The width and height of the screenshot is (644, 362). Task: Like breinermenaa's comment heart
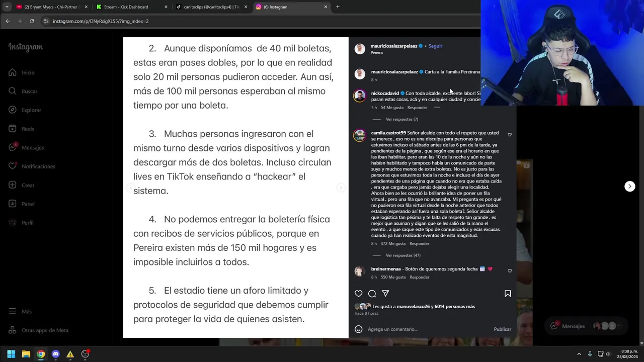510,271
